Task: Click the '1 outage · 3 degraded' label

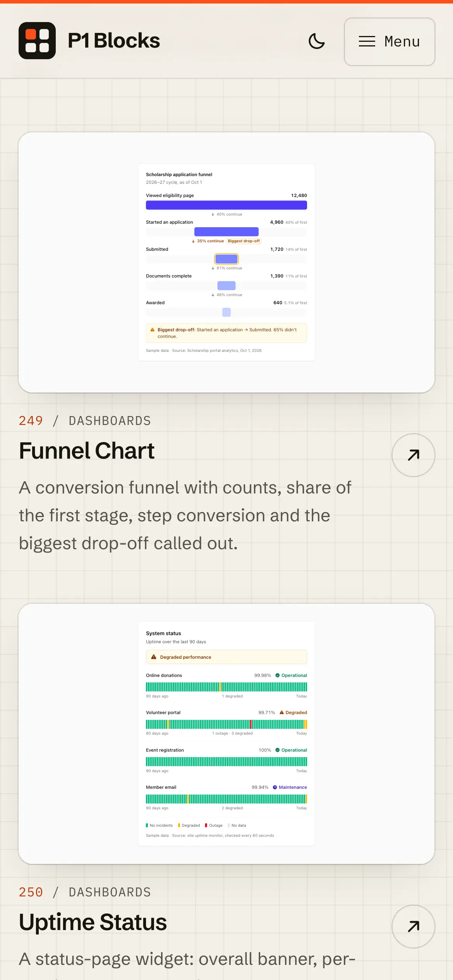Action: tap(232, 733)
